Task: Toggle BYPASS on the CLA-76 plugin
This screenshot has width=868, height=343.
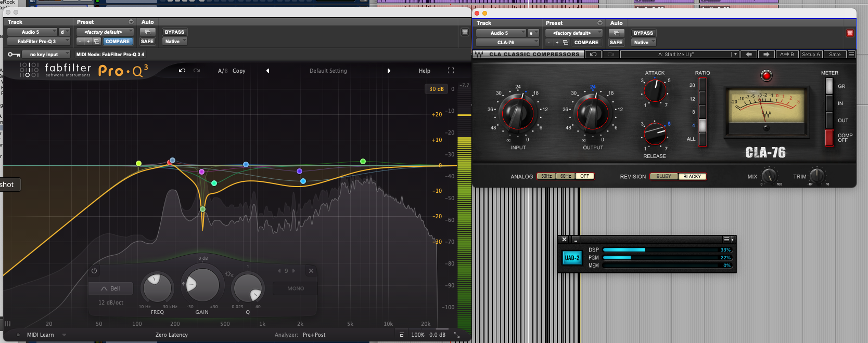Action: [x=643, y=33]
